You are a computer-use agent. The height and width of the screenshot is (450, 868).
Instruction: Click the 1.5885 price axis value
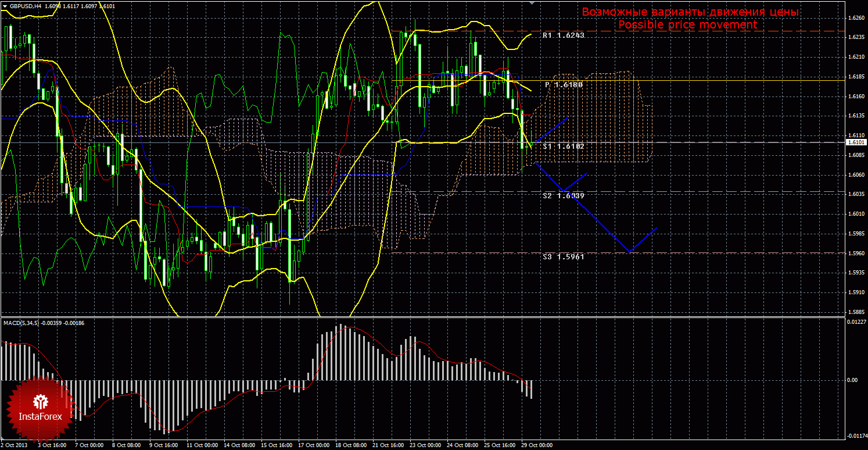856,312
